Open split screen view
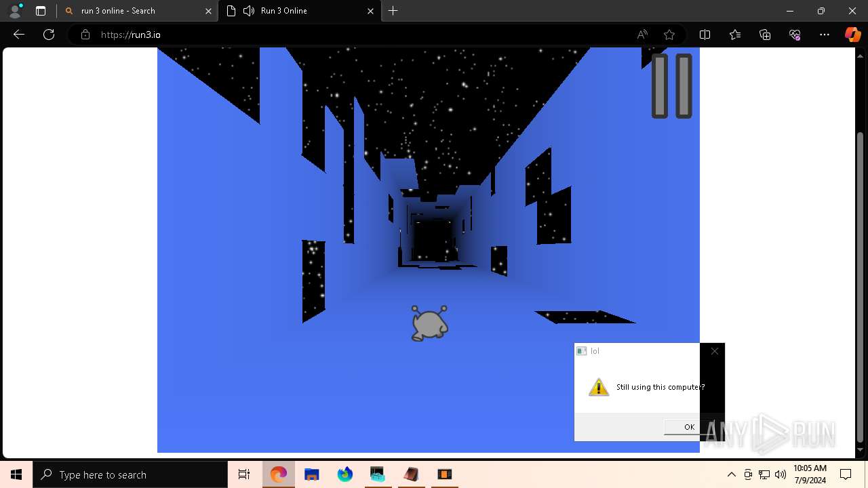Screen dimensions: 868x488 click(705, 35)
